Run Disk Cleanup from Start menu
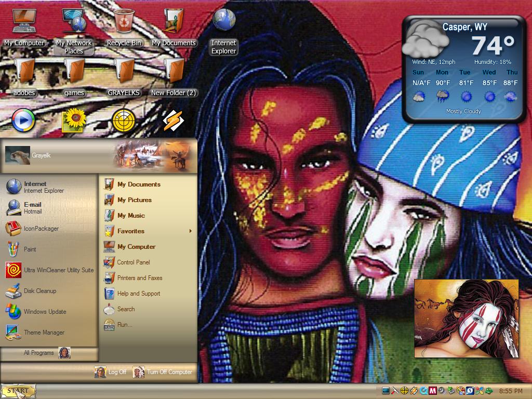Viewport: 532px width, 399px height. (49, 291)
